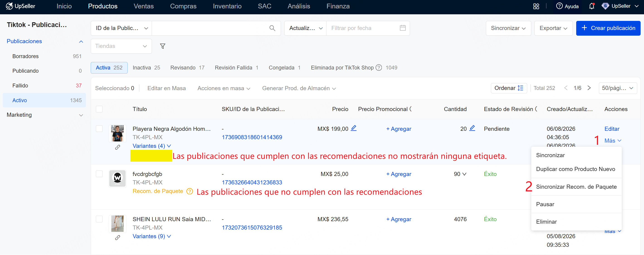
Task: Open the Exportar dropdown button
Action: point(553,28)
